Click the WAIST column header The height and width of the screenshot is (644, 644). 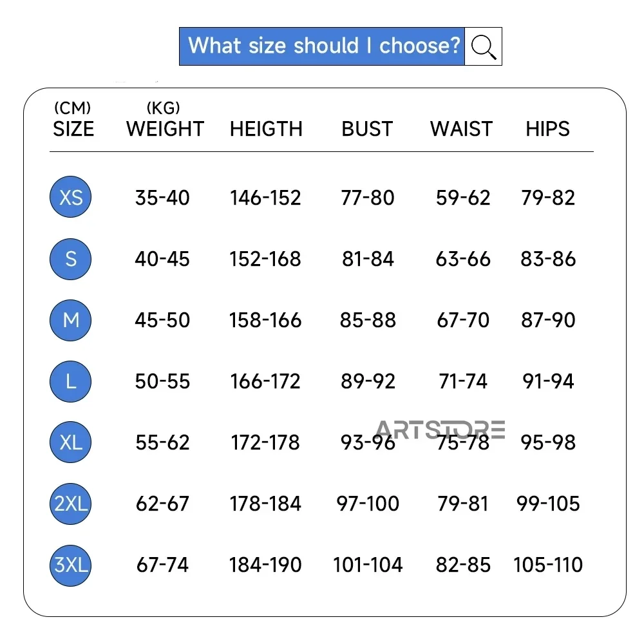[x=461, y=129]
